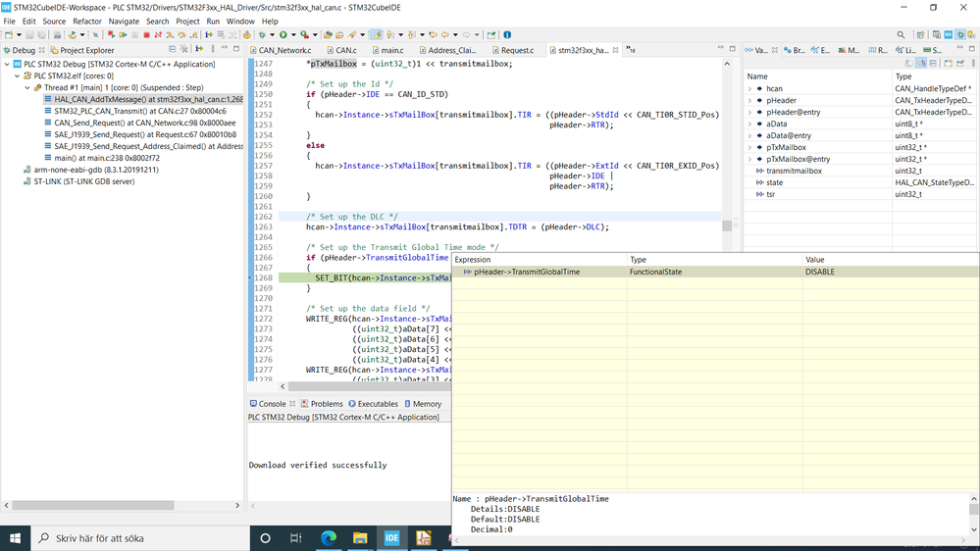
Task: Click the Step Return icon
Action: pos(194,35)
